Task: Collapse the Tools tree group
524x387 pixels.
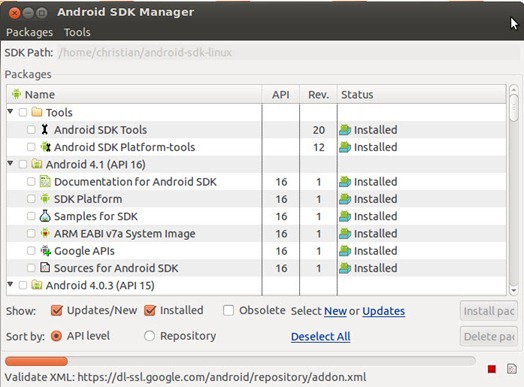Action: coord(10,111)
